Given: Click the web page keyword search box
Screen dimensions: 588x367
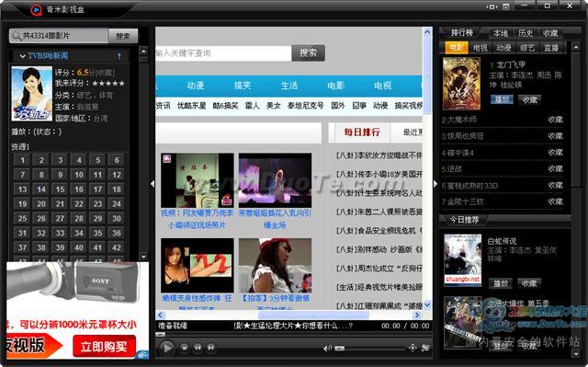Looking at the screenshot, I should [223, 53].
